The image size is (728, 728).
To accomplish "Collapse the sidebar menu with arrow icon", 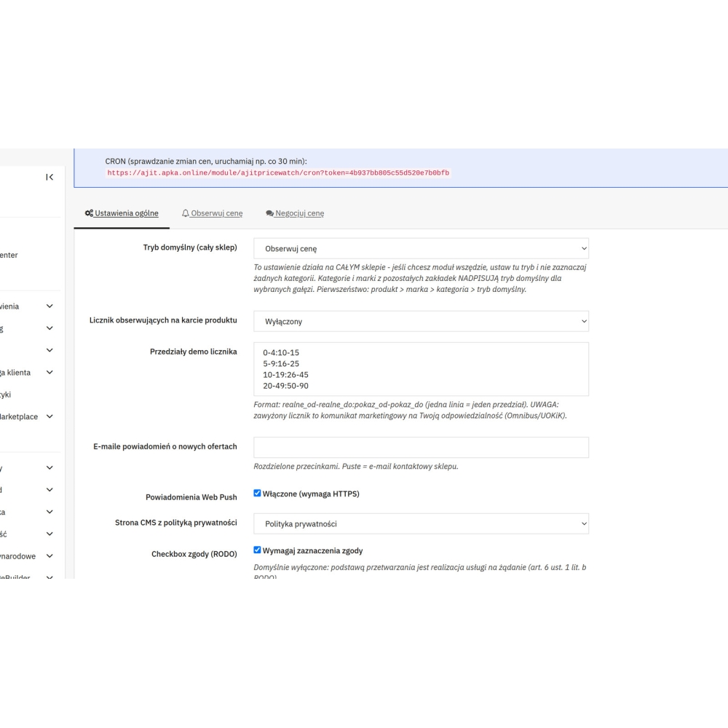I will [x=50, y=177].
